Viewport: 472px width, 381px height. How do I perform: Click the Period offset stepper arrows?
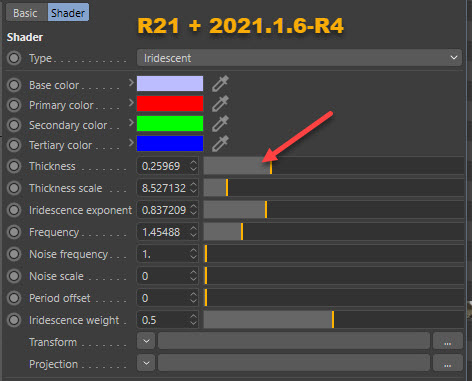coord(193,298)
